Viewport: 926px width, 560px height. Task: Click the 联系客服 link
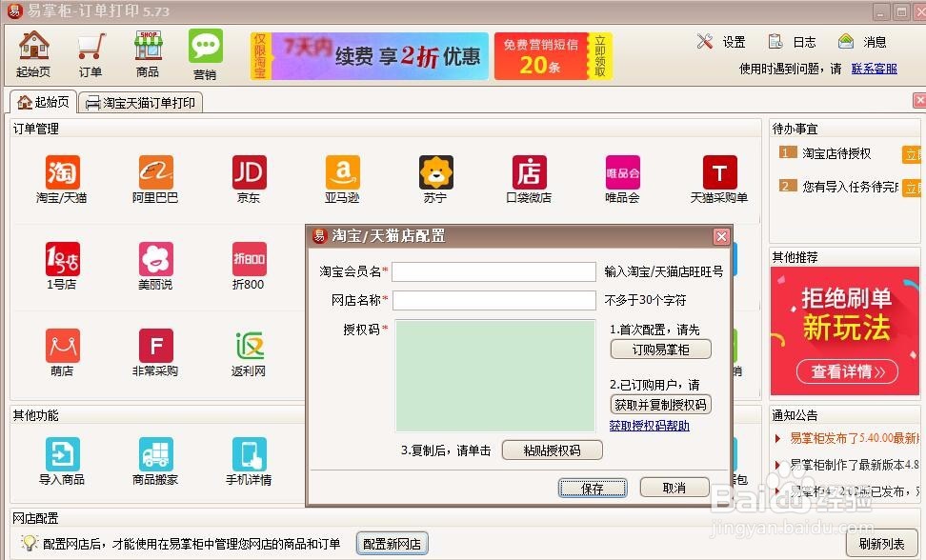[x=874, y=69]
